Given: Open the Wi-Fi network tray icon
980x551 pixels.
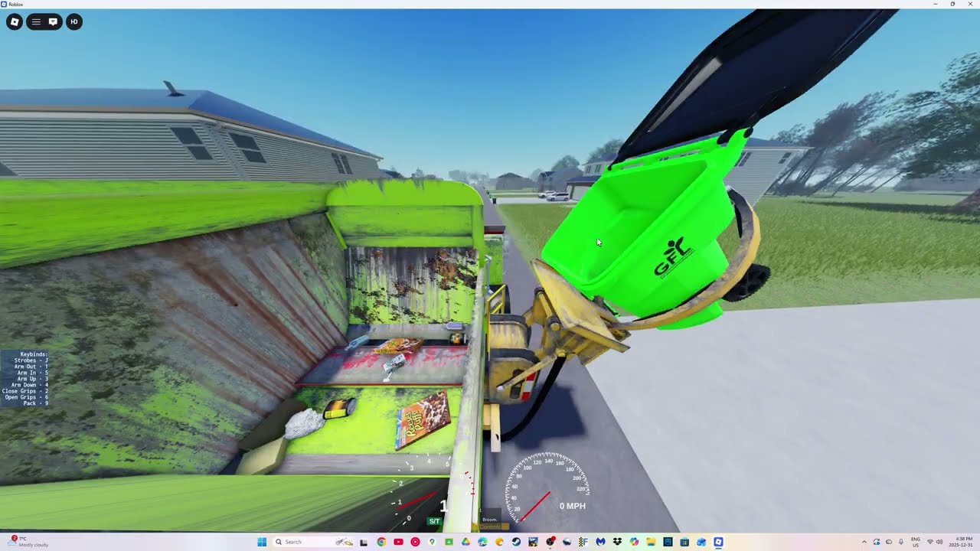Looking at the screenshot, I should pyautogui.click(x=930, y=542).
